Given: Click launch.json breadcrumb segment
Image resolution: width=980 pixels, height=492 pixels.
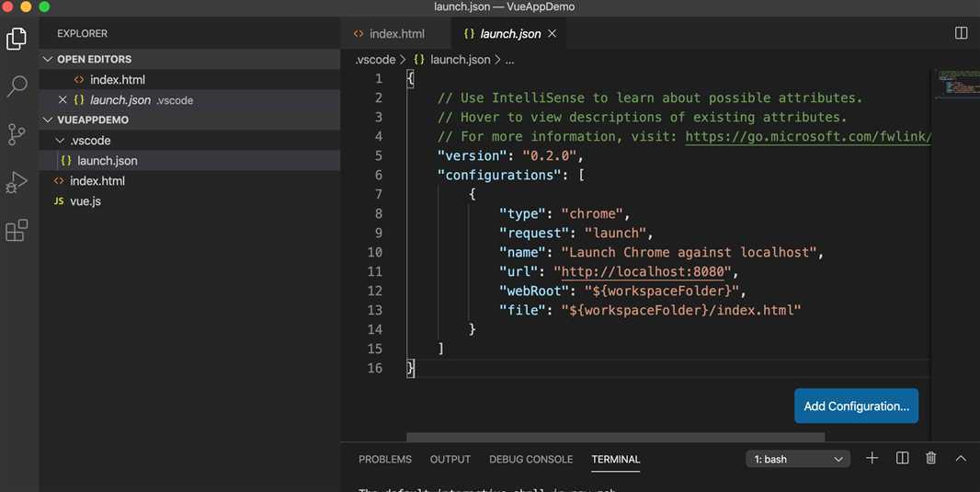Looking at the screenshot, I should (460, 60).
